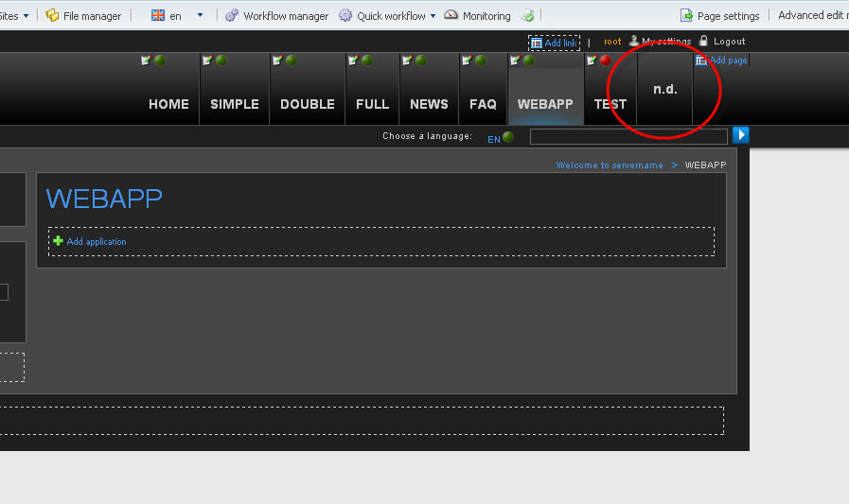Focus the search field beside the language selector
This screenshot has width=849, height=504.
coord(628,137)
